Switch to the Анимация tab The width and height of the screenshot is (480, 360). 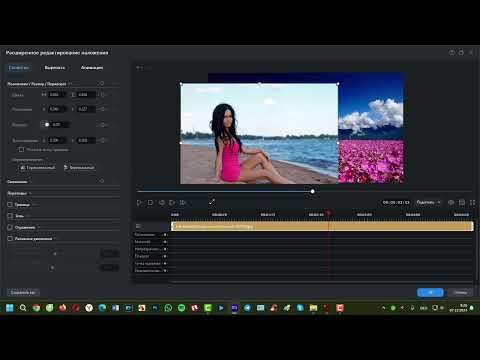pyautogui.click(x=92, y=68)
